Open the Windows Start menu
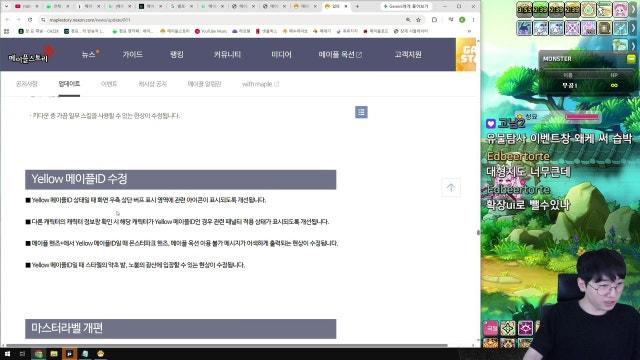This screenshot has height=360, width=640. pos(7,353)
